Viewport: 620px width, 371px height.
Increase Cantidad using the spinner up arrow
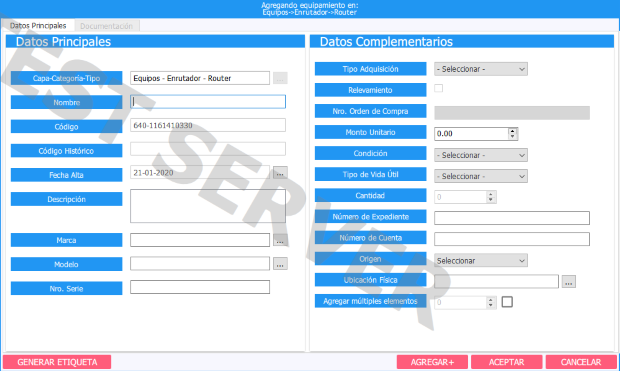point(491,194)
